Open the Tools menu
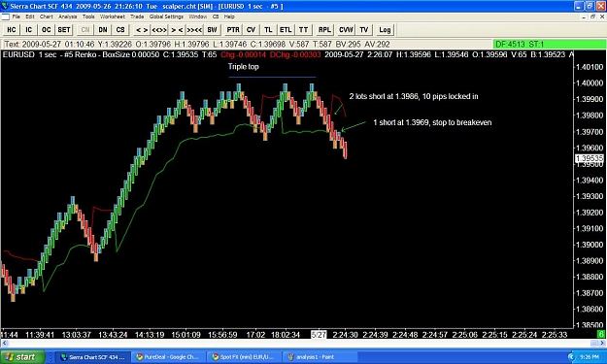 click(x=88, y=17)
